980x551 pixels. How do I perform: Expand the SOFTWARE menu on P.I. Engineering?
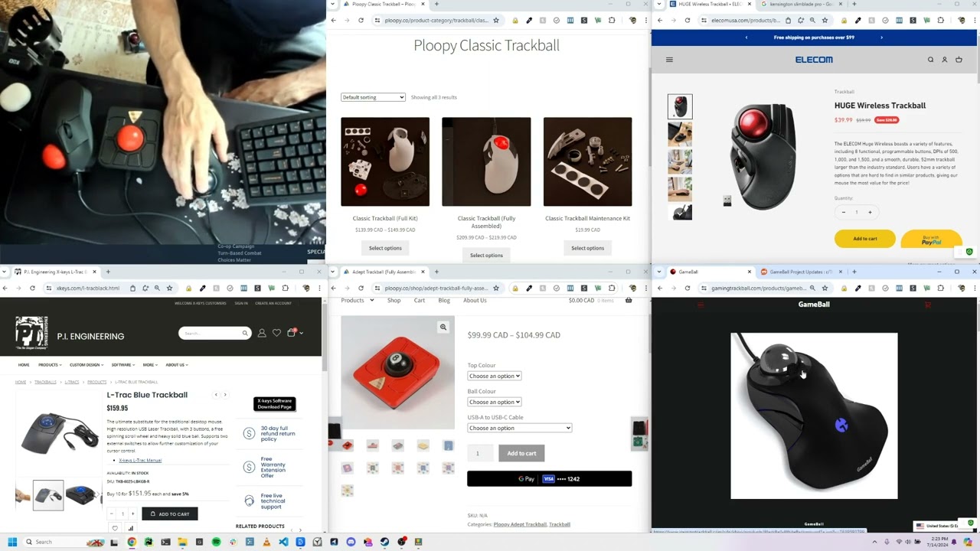click(123, 365)
